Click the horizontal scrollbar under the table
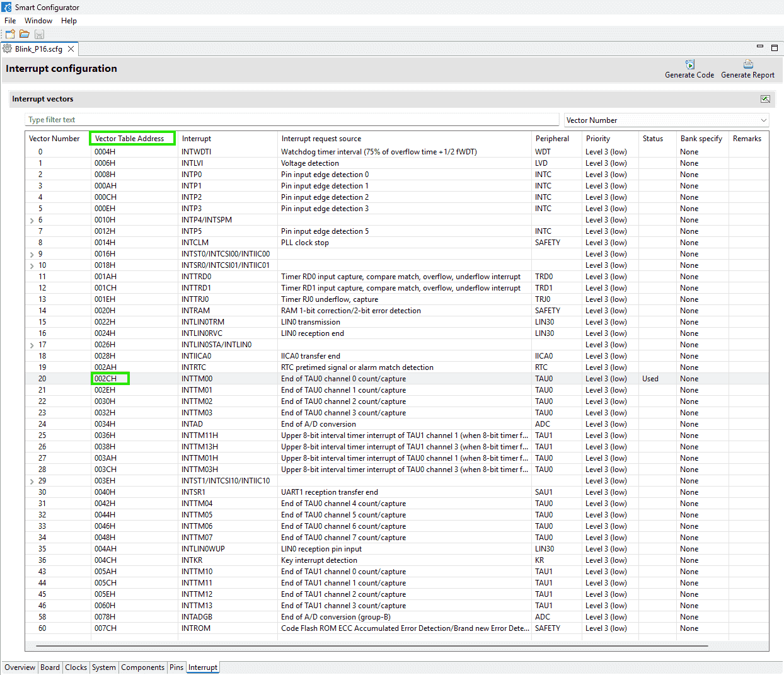Viewport: 784px width, 675px height. (x=372, y=646)
